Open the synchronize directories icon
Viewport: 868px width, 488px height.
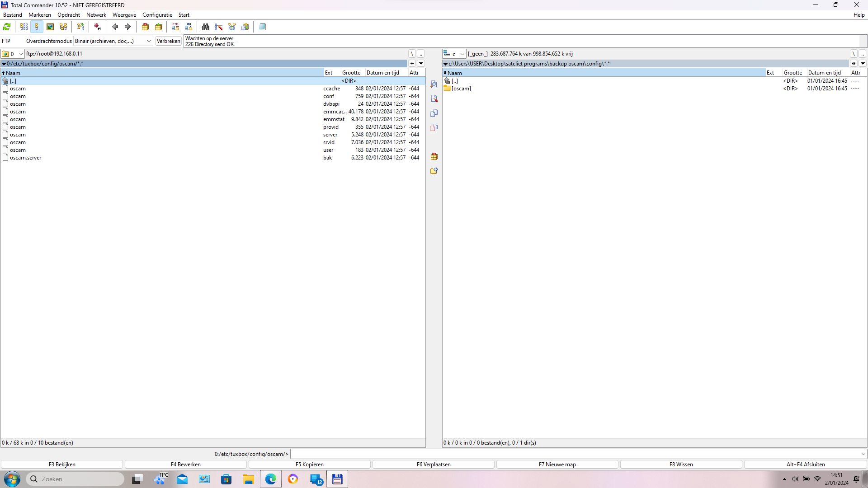point(232,27)
